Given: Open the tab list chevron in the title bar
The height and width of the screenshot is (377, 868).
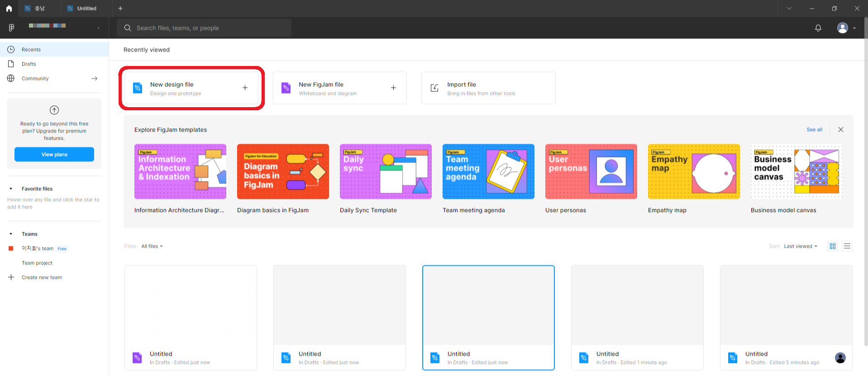Looking at the screenshot, I should (789, 8).
